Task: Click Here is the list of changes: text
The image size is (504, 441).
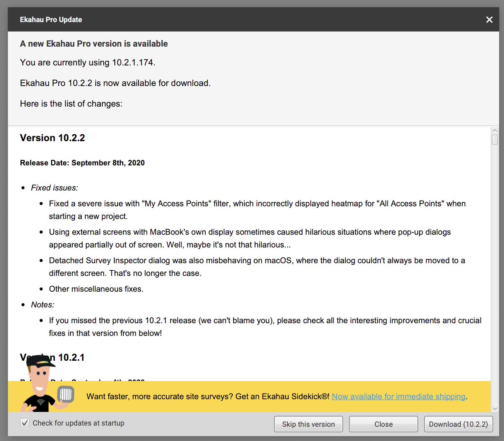Action: point(71,104)
